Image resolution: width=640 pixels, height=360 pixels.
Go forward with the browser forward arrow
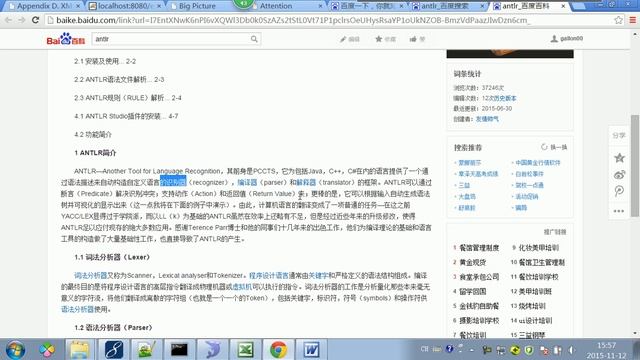[x=21, y=20]
